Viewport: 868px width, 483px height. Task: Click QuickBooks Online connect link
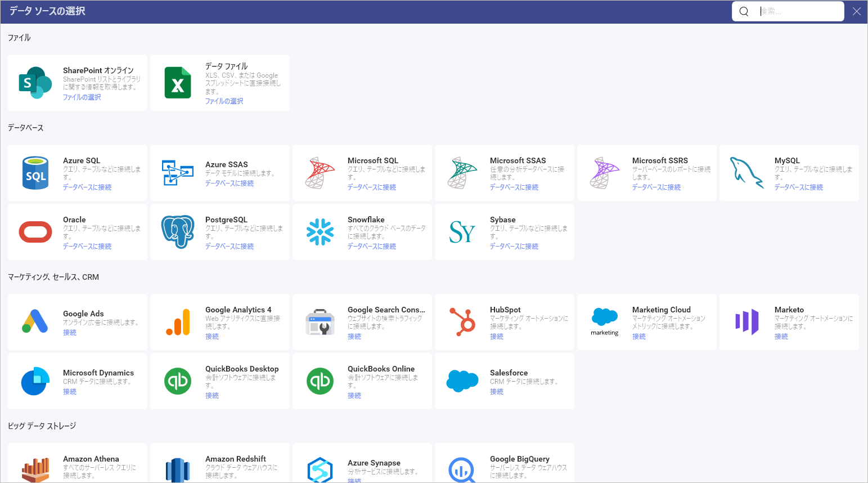tap(354, 396)
